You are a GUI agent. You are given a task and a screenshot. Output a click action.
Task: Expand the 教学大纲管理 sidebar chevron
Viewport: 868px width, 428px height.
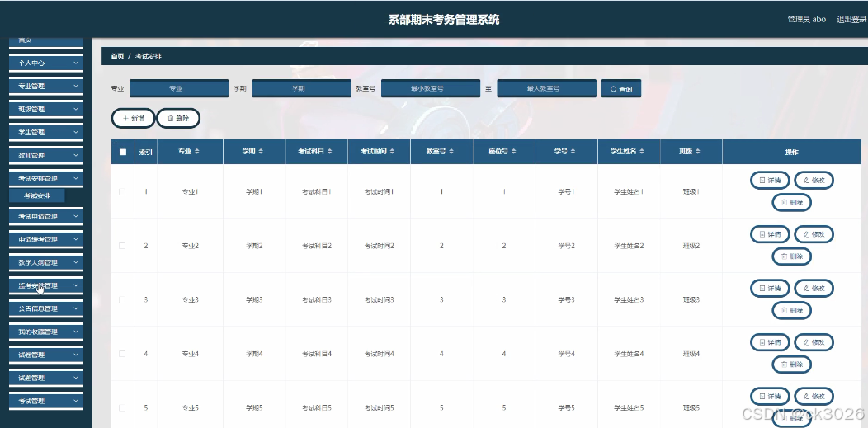coord(76,263)
